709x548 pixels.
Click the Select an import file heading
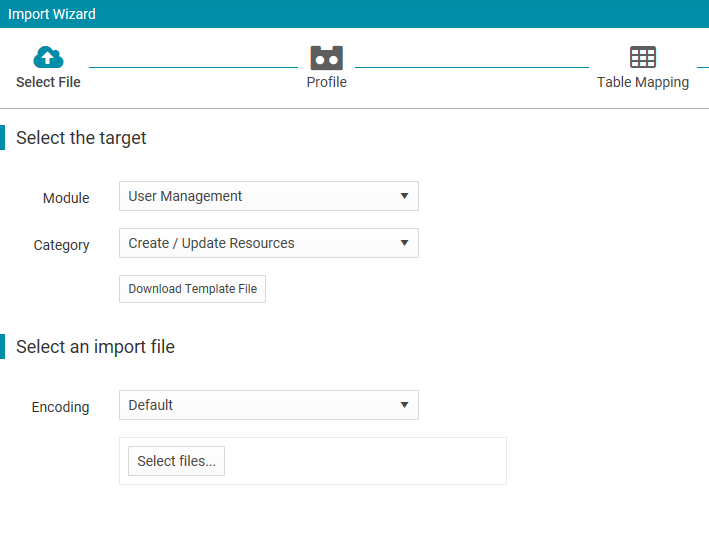[95, 347]
